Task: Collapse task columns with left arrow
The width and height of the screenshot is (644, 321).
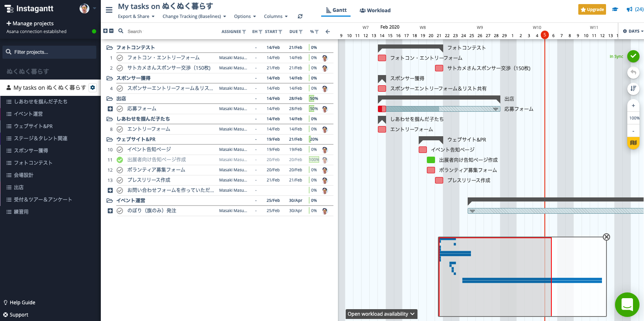Action: click(327, 31)
